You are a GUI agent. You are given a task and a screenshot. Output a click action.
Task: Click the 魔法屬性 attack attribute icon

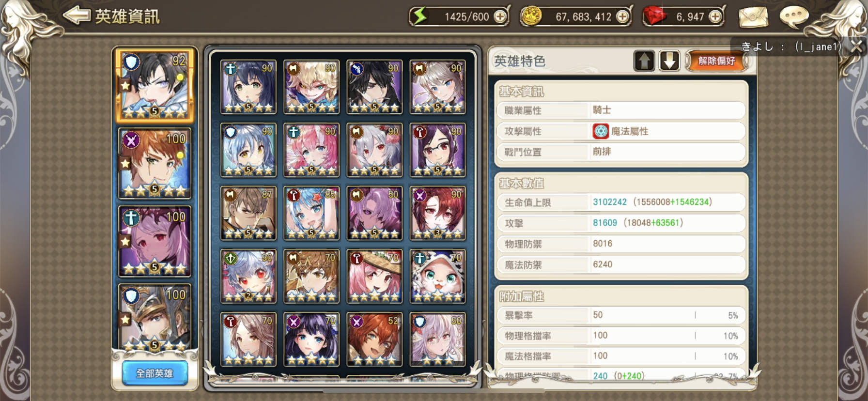(x=601, y=131)
